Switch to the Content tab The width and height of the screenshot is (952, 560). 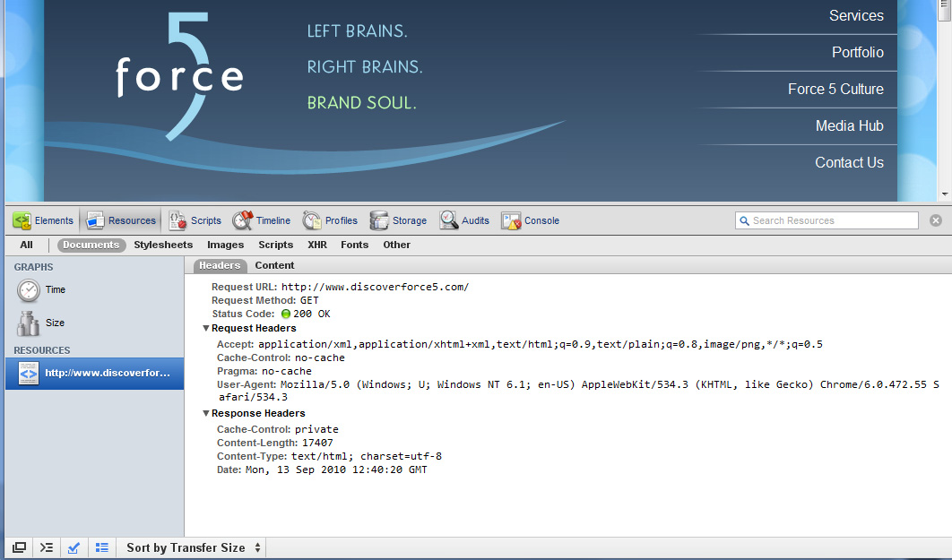(x=274, y=266)
